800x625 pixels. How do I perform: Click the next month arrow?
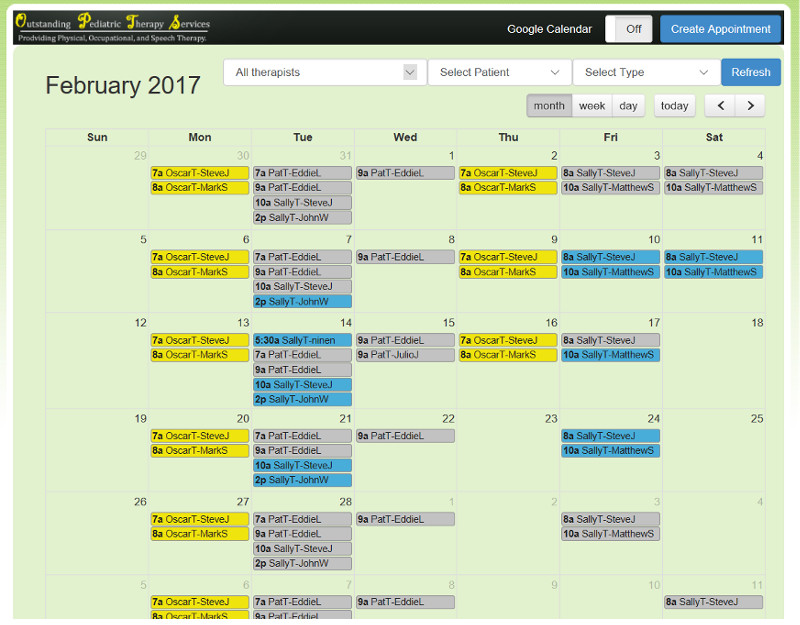pos(750,105)
